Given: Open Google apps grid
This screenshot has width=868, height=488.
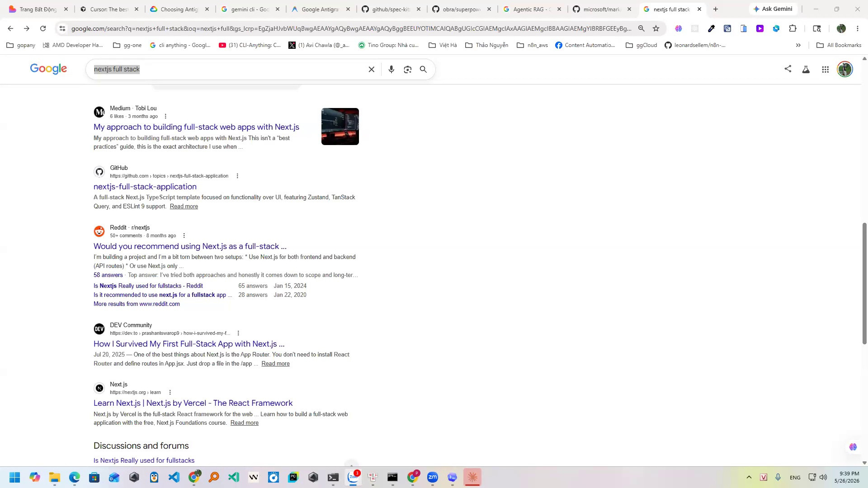Looking at the screenshot, I should [826, 70].
